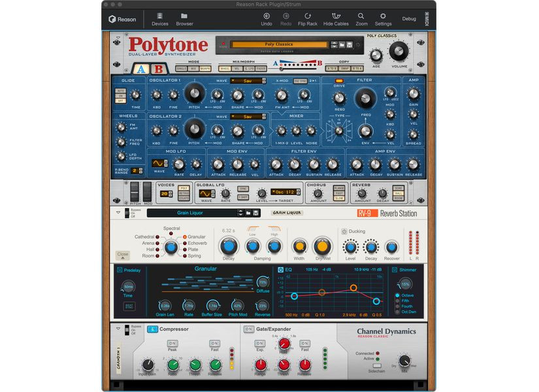Browse Polytone patches with folder icon
Viewport: 539px width, 392px height.
[342, 44]
